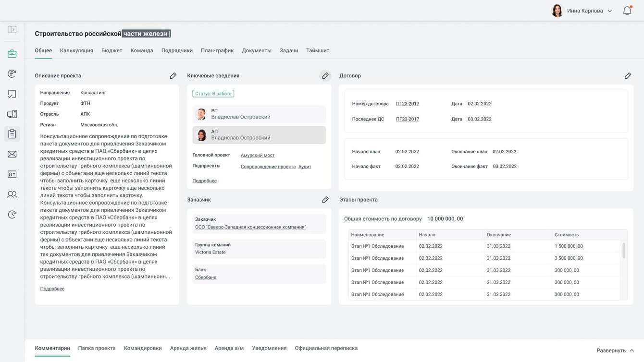The image size is (644, 362).
Task: Edit the Описание проекта section
Action: point(173,76)
